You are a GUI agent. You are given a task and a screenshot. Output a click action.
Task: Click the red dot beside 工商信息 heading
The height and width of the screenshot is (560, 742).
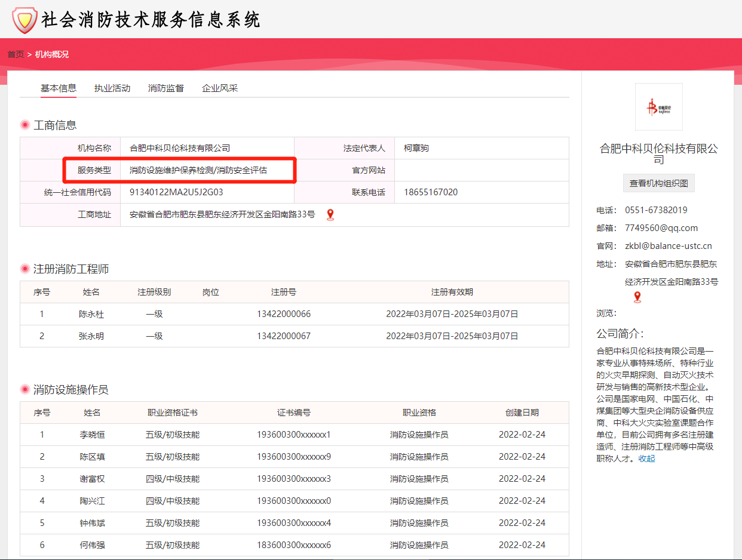(x=25, y=125)
